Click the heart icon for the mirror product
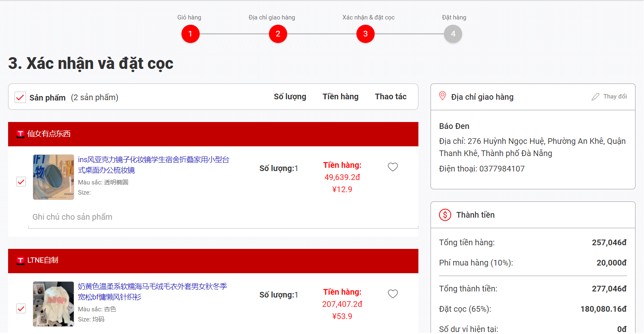 click(x=392, y=167)
